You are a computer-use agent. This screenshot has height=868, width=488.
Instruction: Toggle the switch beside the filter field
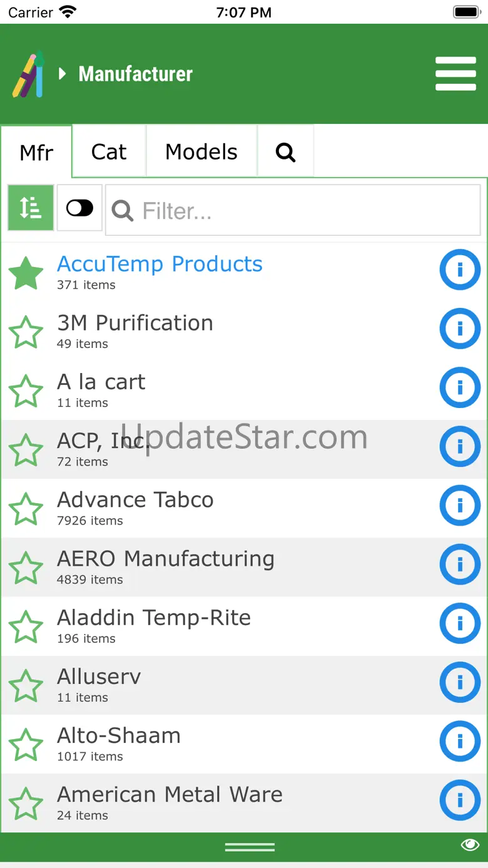pos(79,208)
